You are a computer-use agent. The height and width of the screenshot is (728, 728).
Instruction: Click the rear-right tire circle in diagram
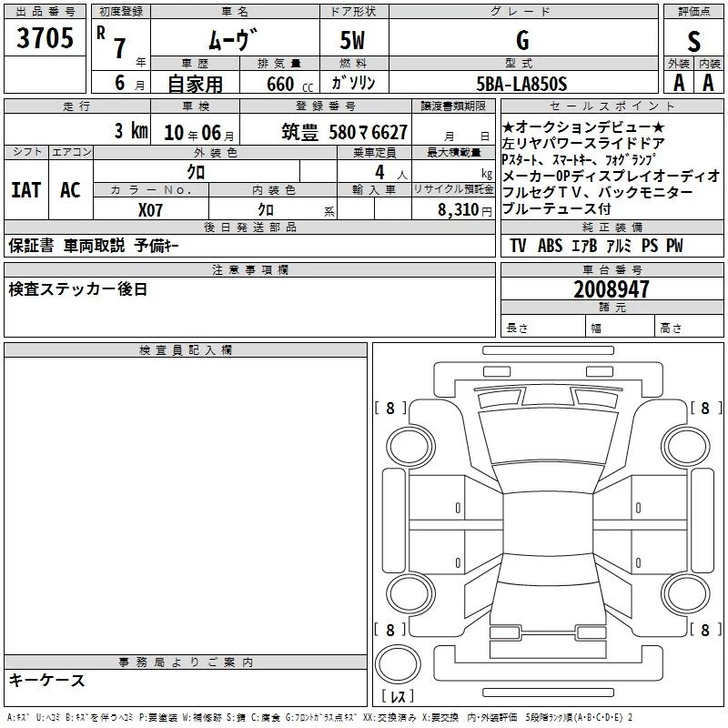click(685, 594)
